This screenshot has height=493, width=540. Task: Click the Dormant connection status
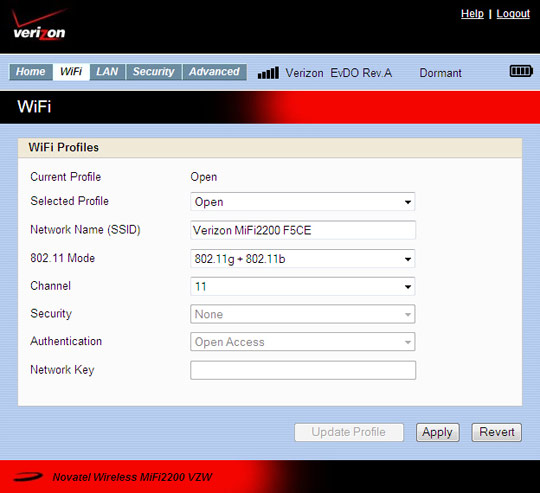tap(440, 73)
